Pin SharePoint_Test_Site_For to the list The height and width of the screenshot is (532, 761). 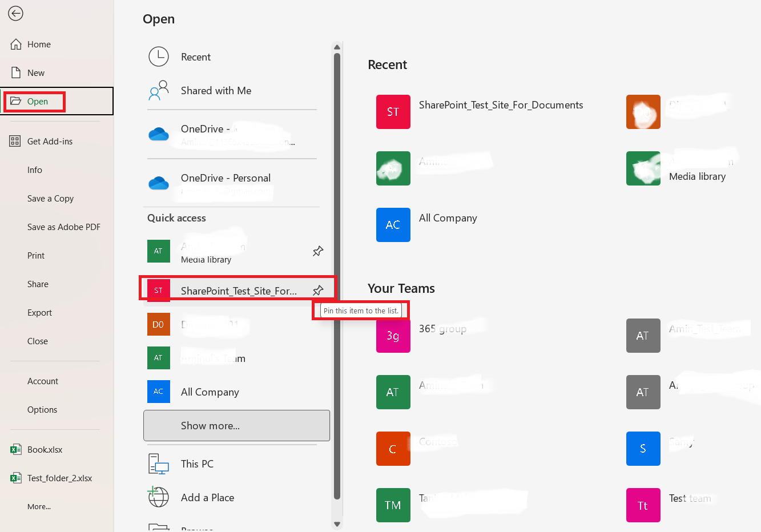point(318,290)
